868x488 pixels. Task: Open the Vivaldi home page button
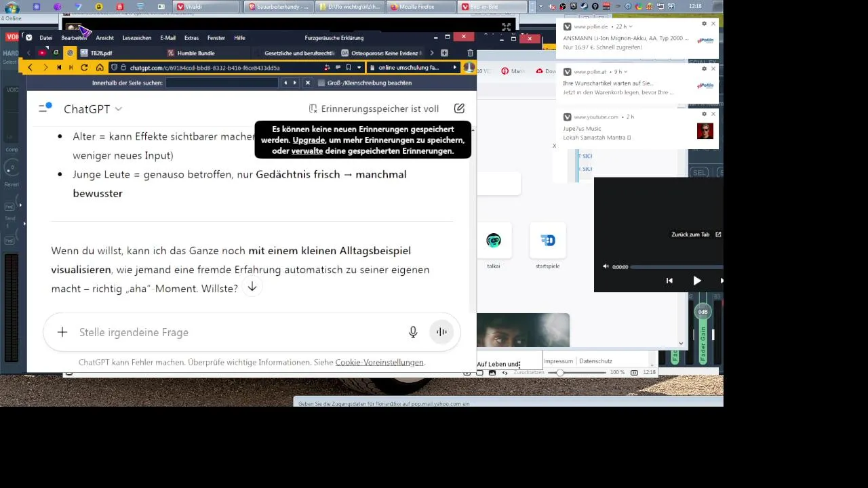click(100, 68)
